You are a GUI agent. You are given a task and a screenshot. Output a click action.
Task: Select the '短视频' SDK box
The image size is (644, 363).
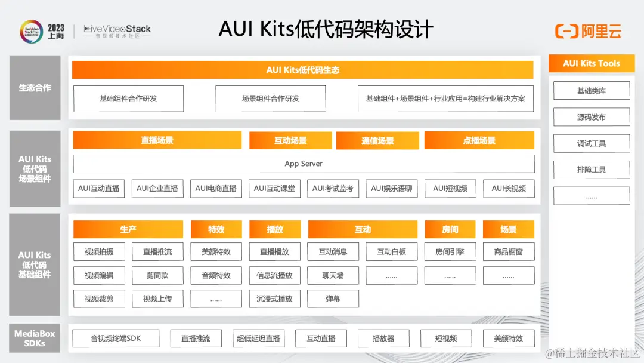pos(446,339)
